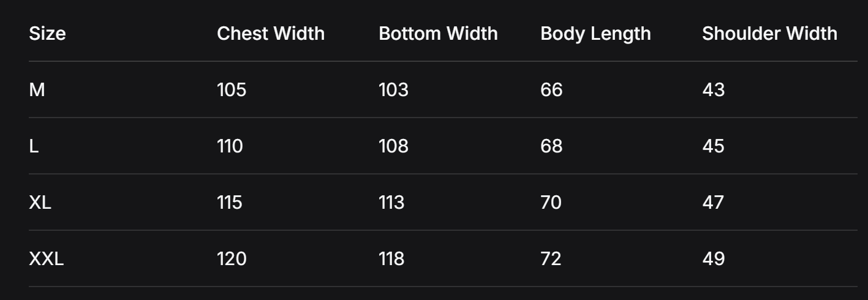This screenshot has height=300, width=868.
Task: Click body length value 72
Action: point(551,259)
